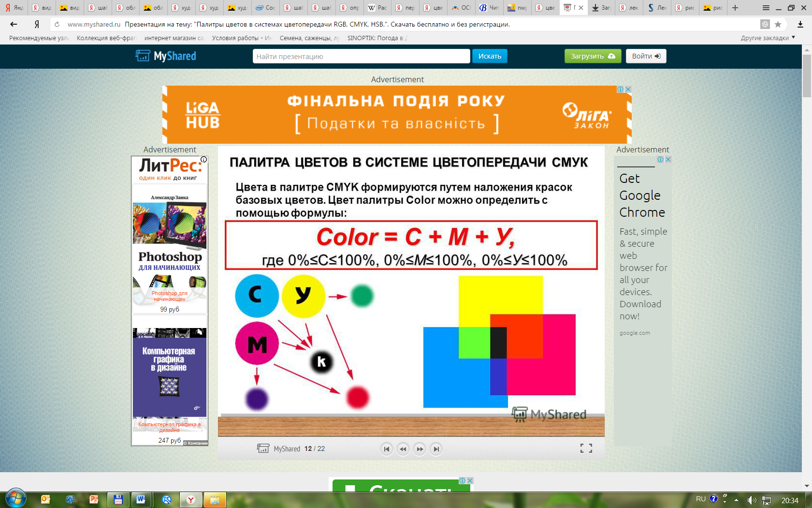The width and height of the screenshot is (812, 508).
Task: Go to the previous slide
Action: point(403,449)
